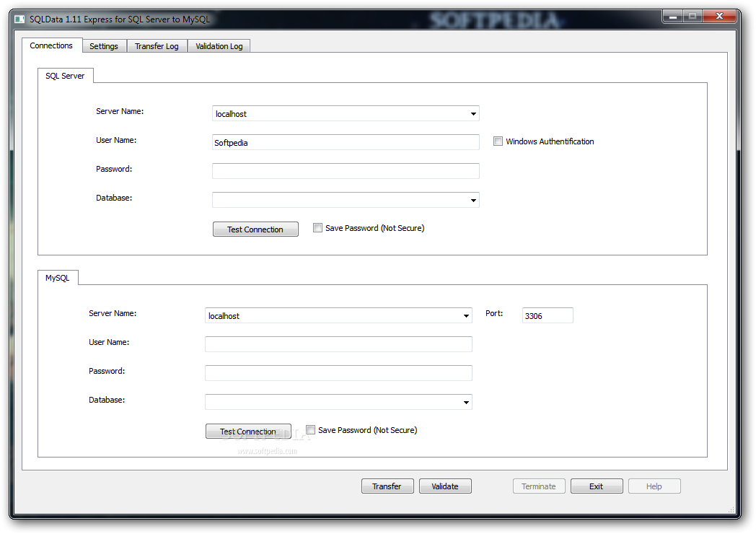Image resolution: width=756 pixels, height=534 pixels.
Task: Click the SQLData application icon in title bar
Action: [x=19, y=19]
